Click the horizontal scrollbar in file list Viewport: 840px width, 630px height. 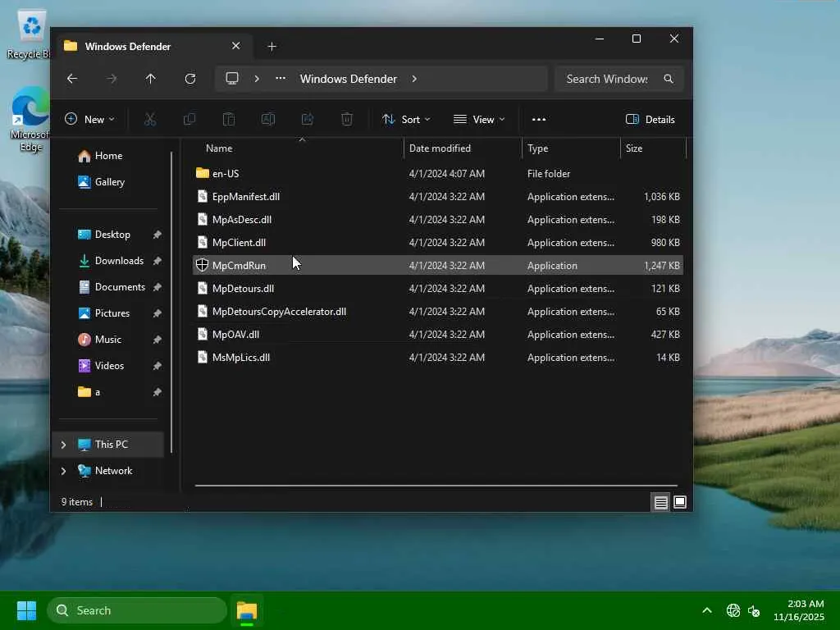click(x=436, y=486)
